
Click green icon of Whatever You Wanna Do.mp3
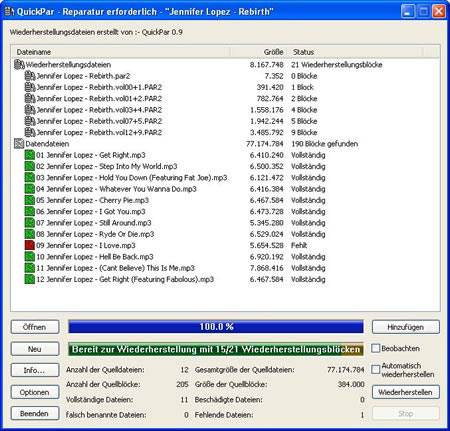point(30,189)
